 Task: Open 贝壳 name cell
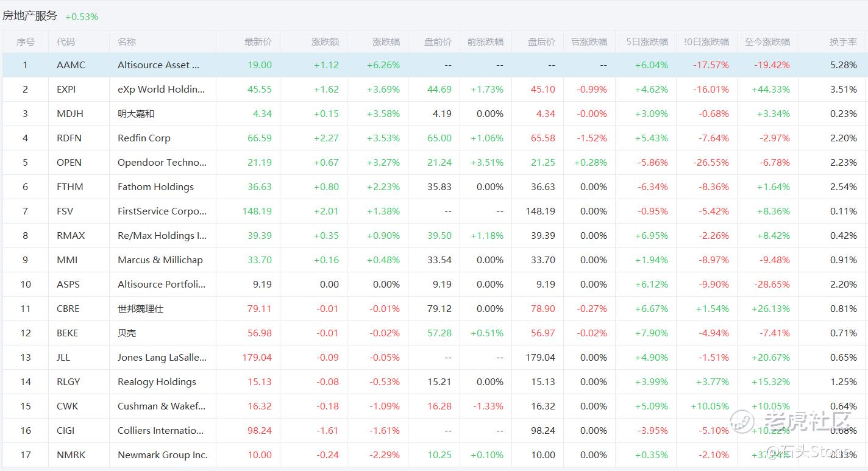(x=127, y=333)
